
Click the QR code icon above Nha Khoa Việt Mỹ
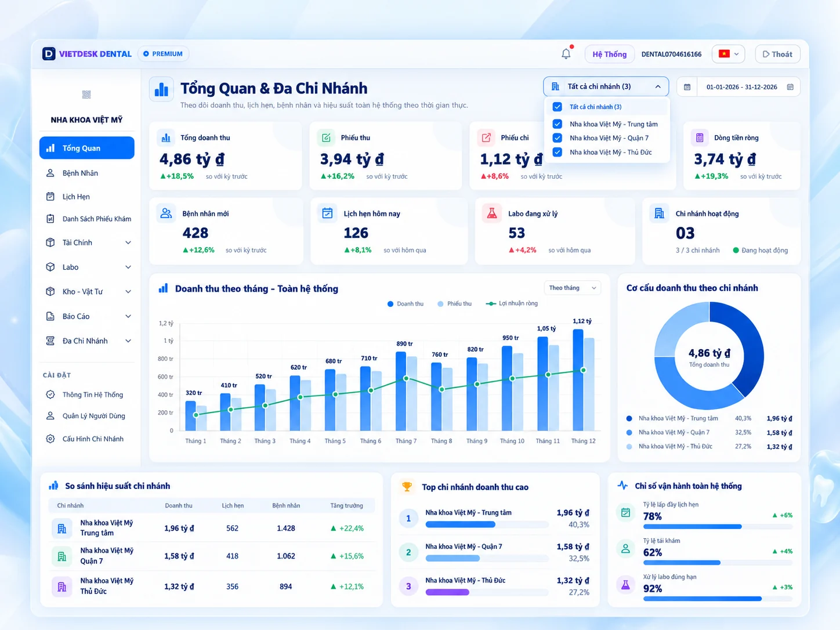point(86,95)
